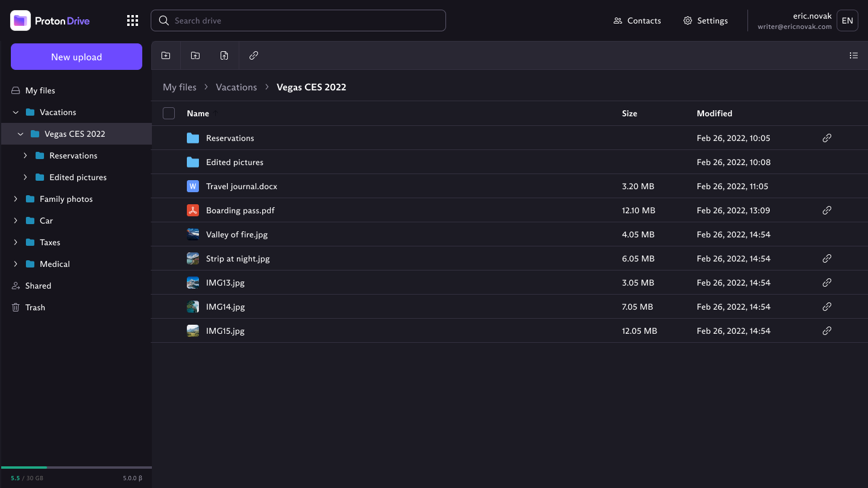
Task: Click the link icon on the Strip at night.jpg row
Action: coord(826,258)
